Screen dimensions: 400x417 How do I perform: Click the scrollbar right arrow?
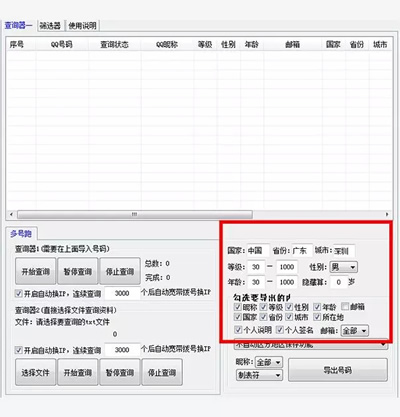(x=387, y=214)
